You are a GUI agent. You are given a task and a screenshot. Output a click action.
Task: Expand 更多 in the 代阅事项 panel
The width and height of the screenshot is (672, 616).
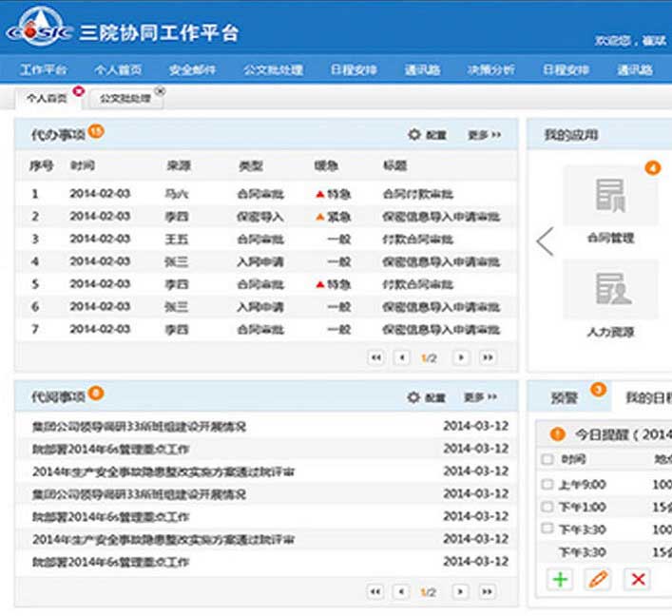(481, 397)
